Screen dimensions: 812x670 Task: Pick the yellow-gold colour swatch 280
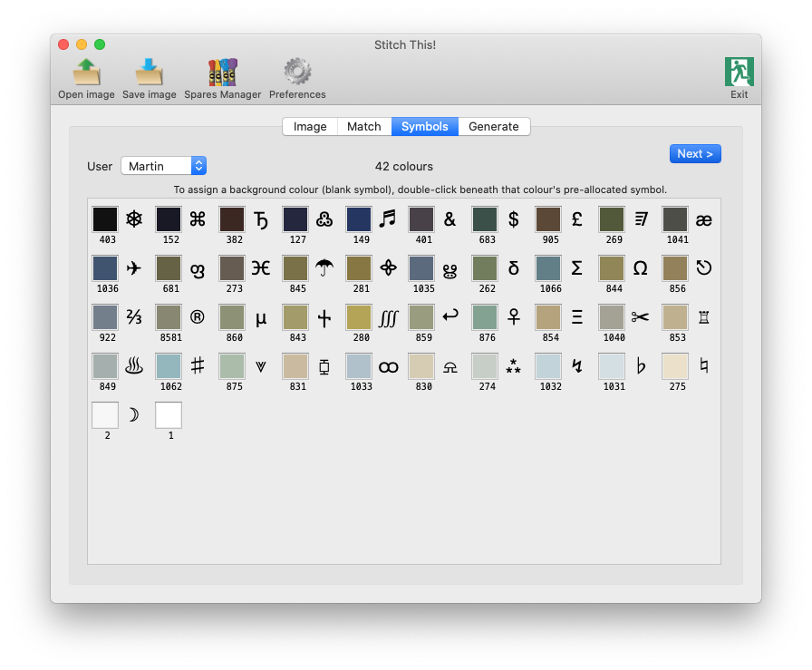[x=359, y=317]
